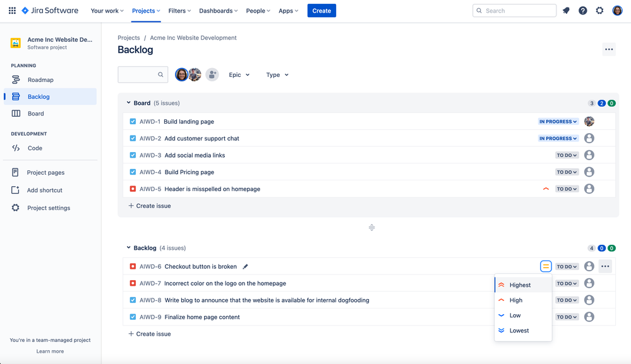
Task: Collapse the Board section
Action: (128, 103)
